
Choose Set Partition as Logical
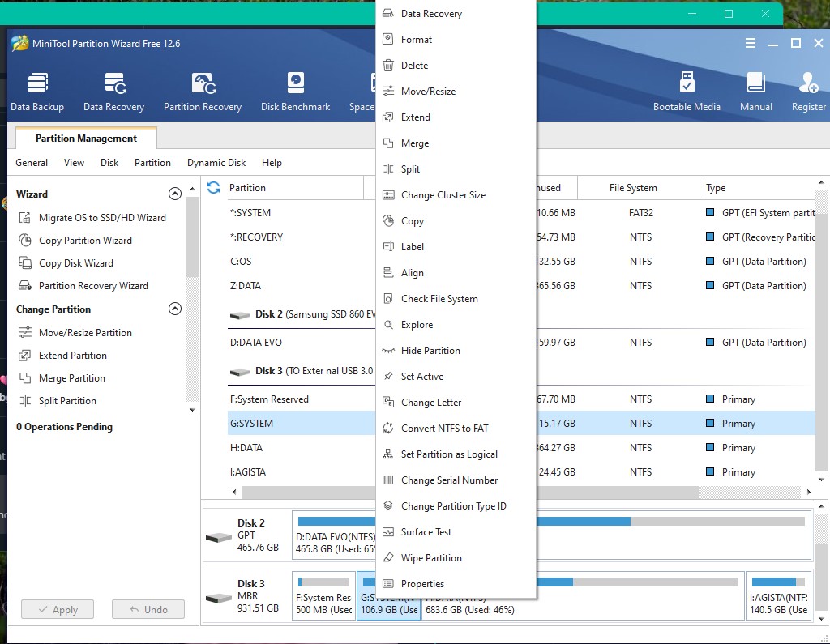pyautogui.click(x=456, y=454)
